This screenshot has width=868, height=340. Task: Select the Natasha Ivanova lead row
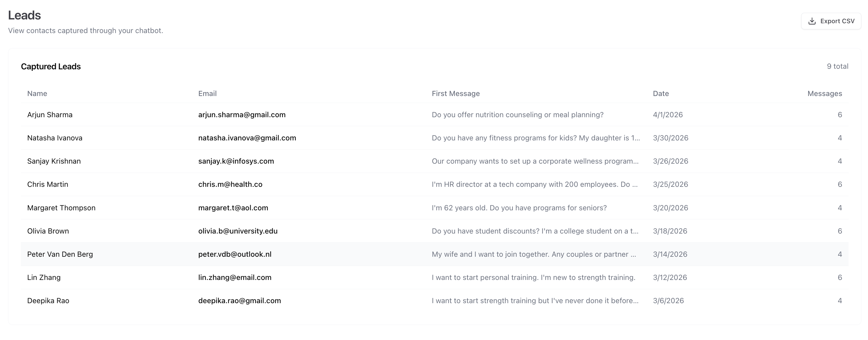[435, 138]
